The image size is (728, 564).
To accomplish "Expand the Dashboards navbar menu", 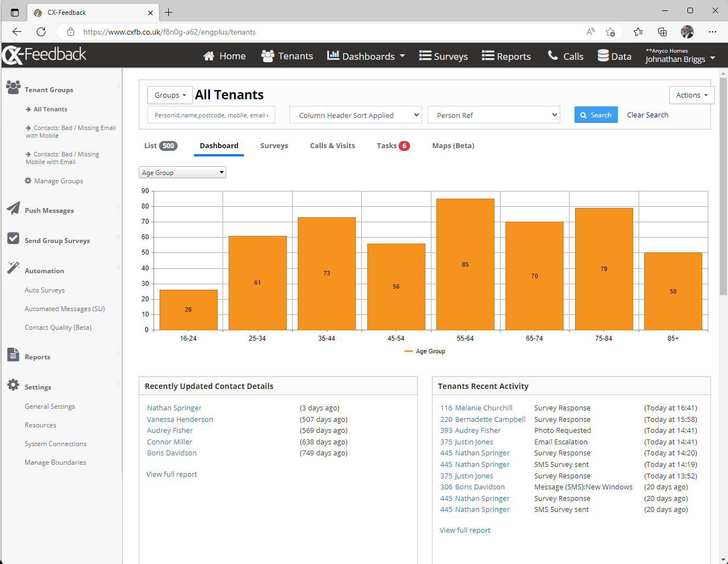I will point(366,56).
